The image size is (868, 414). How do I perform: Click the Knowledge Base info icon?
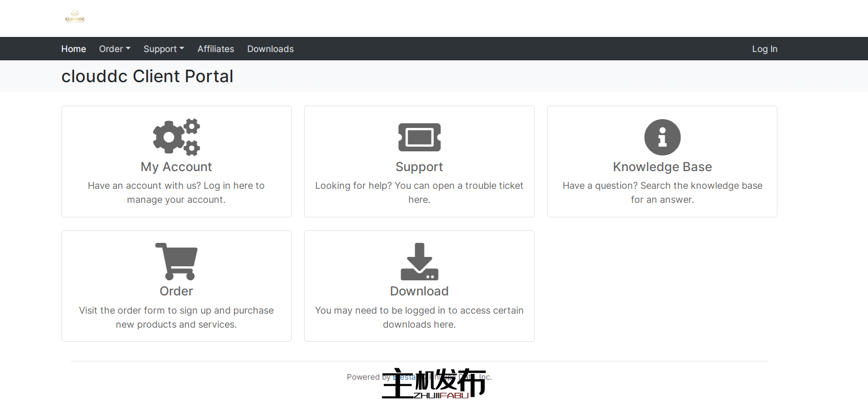point(662,137)
